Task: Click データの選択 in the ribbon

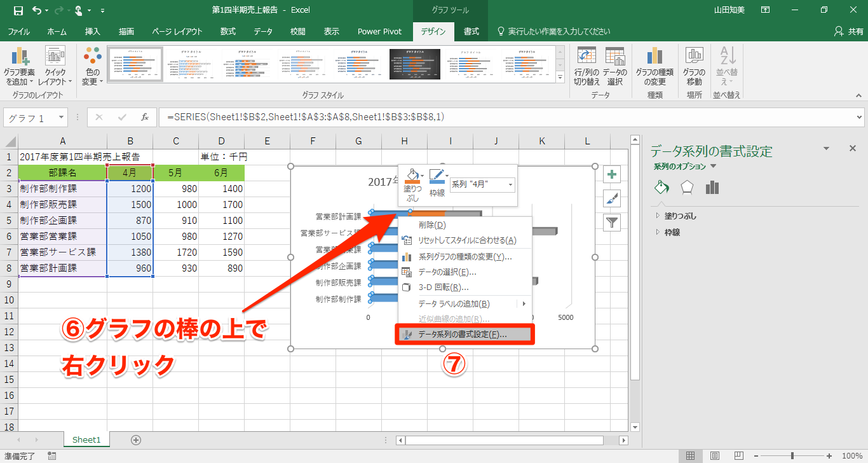Action: [x=614, y=67]
